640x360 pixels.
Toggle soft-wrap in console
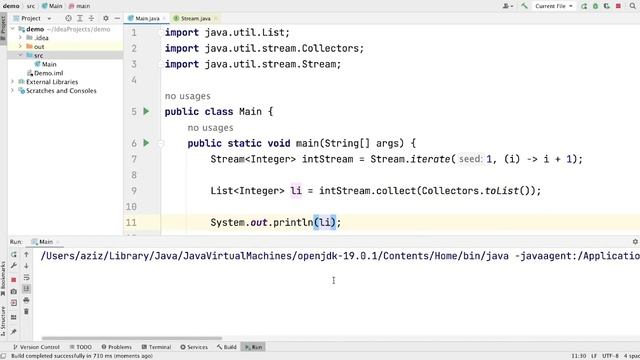pos(27,278)
